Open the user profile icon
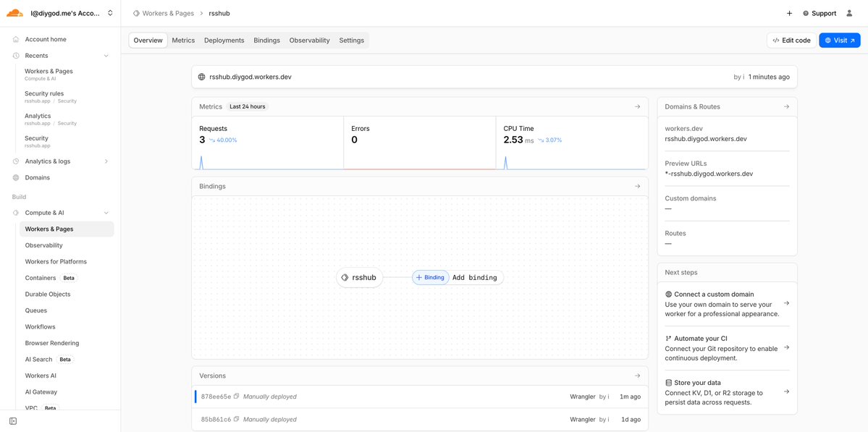Viewport: 868px width, 432px height. point(849,13)
